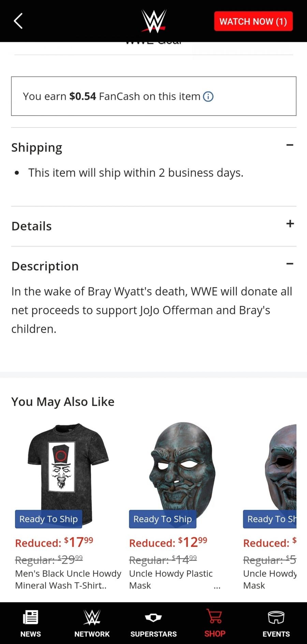Tap the Superstars championship belt icon
The height and width of the screenshot is (644, 307).
(153, 617)
